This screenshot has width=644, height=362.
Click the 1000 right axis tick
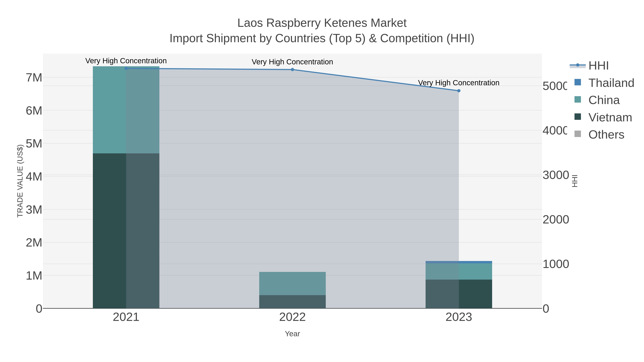click(x=556, y=264)
